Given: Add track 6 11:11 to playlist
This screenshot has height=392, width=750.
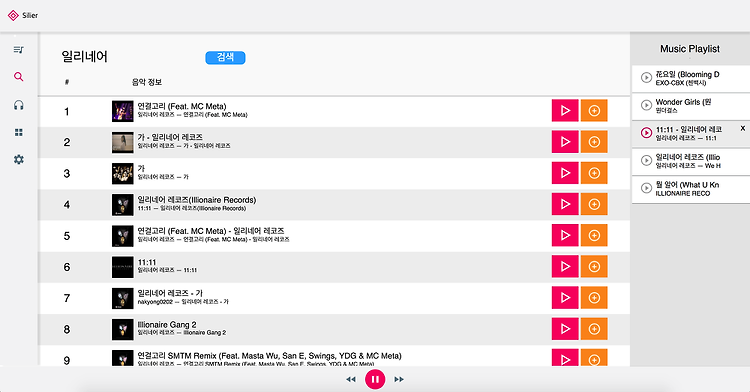Looking at the screenshot, I should (x=594, y=266).
